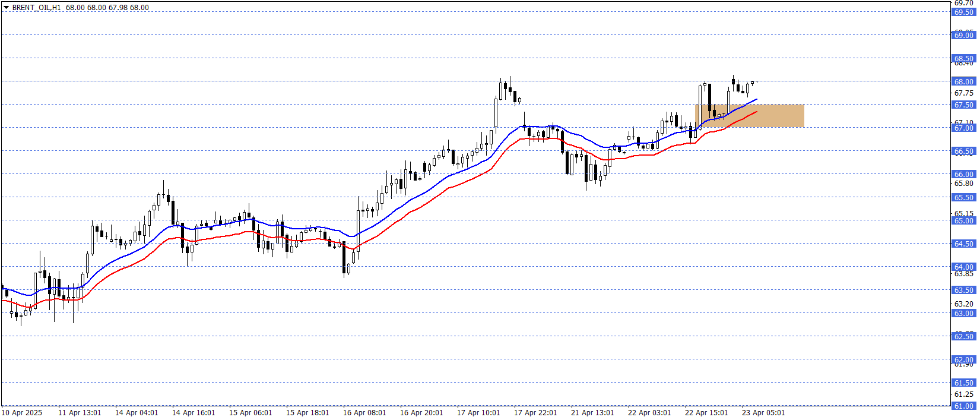
Task: Click the 64.50 price level label
Action: click(964, 244)
